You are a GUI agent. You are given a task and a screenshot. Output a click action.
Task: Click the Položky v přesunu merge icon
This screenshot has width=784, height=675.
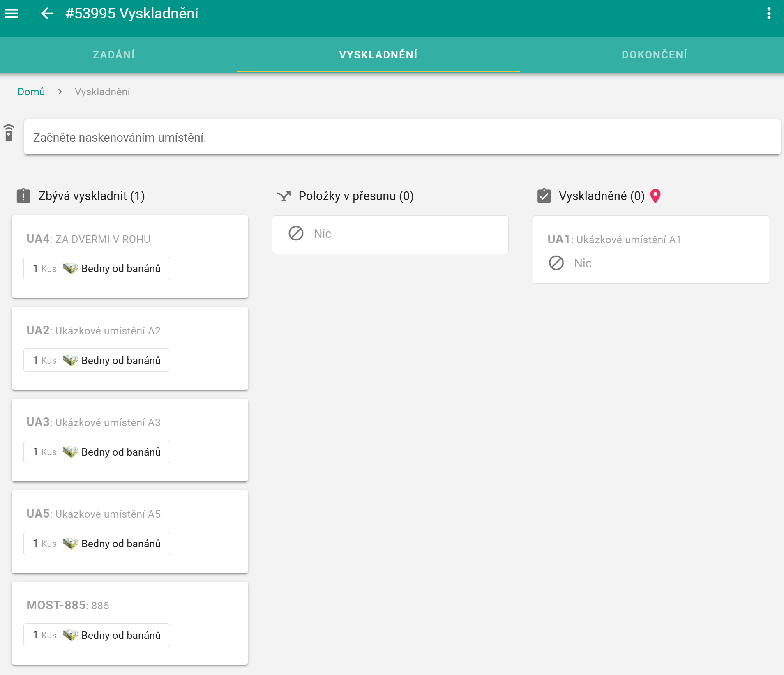click(x=284, y=196)
